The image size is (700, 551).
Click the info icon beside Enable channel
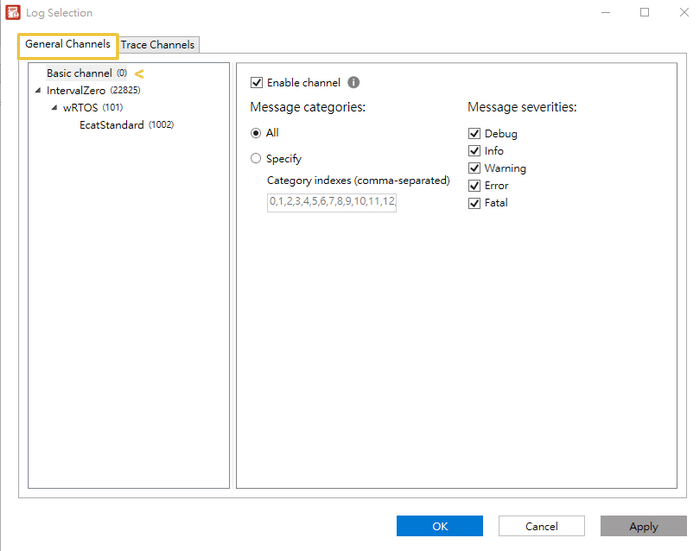(354, 83)
